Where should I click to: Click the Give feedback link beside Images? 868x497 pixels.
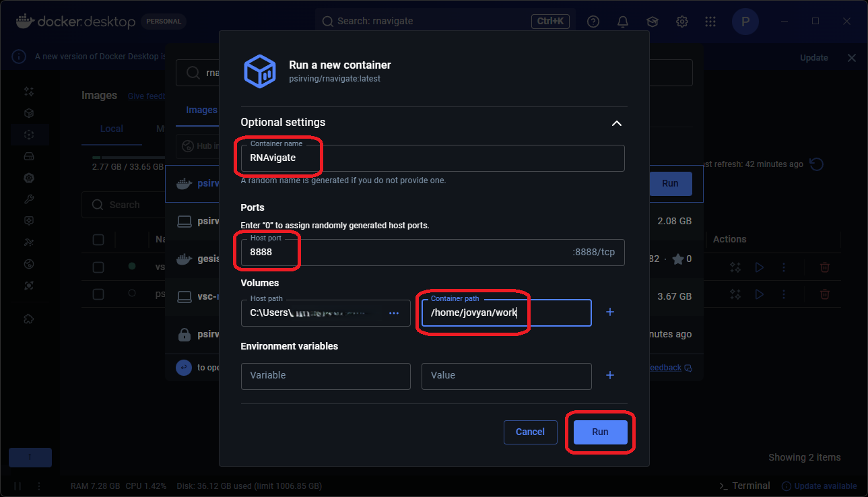coord(147,96)
